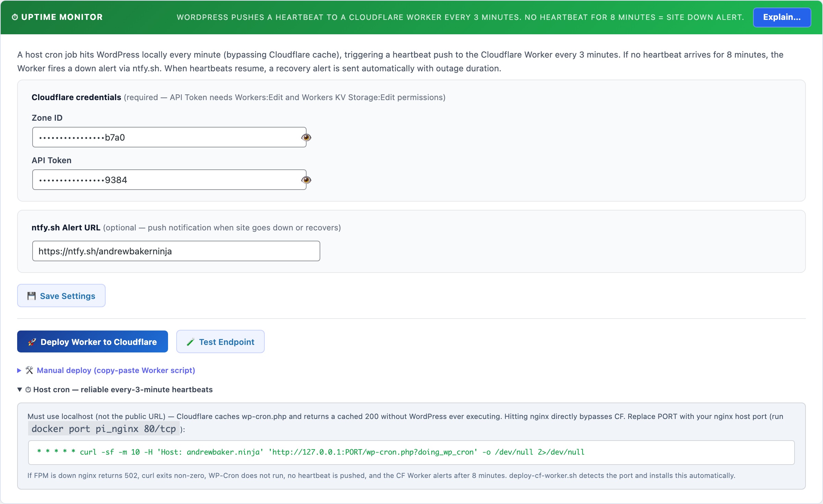This screenshot has width=823, height=504.
Task: Click the Manual deploy disclosure triangle
Action: point(20,370)
